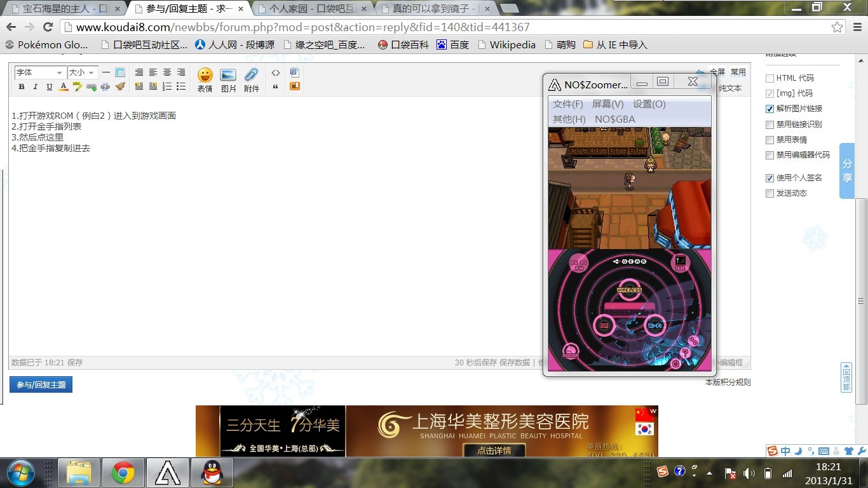Clear formatting with the brush icon
Screen dimensions: 868x488
pyautogui.click(x=120, y=87)
